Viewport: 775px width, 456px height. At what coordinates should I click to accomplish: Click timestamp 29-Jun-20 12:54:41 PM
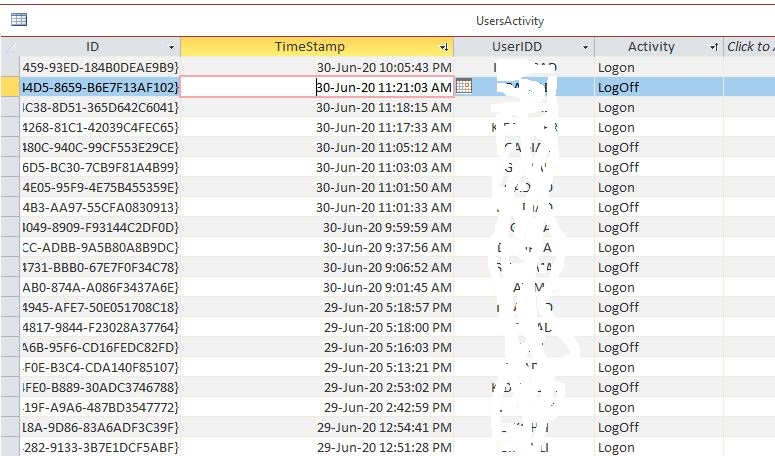click(385, 428)
